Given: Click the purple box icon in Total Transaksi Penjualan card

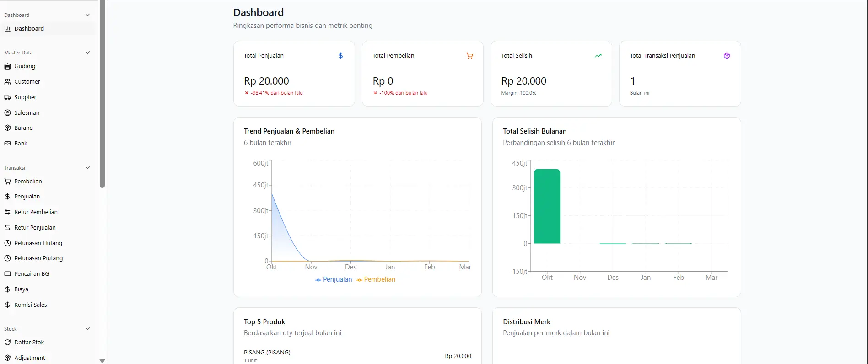Looking at the screenshot, I should pos(727,56).
